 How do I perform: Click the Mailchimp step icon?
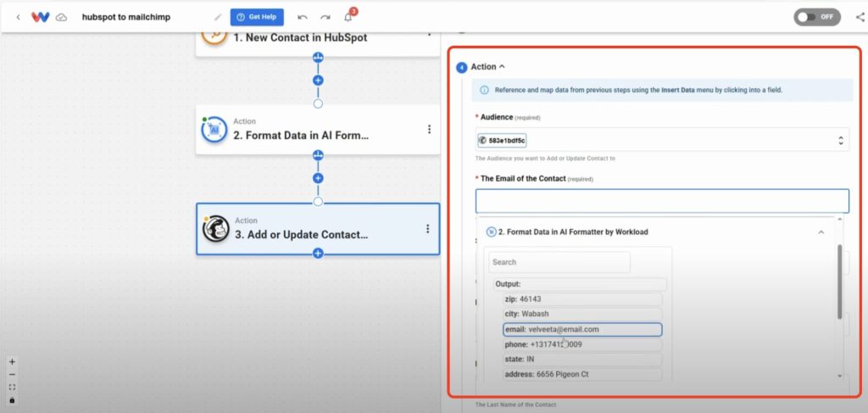[x=215, y=229]
